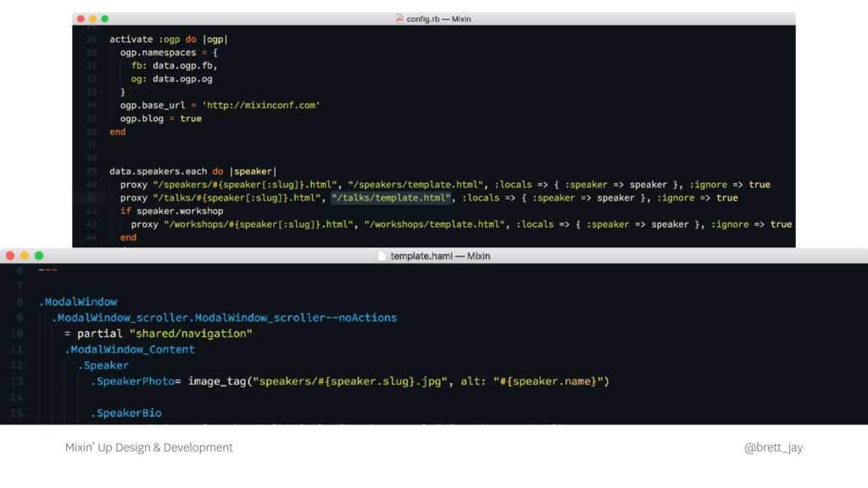Click ".SpeakerBio" on line 15
This screenshot has height=488, width=868.
[126, 413]
